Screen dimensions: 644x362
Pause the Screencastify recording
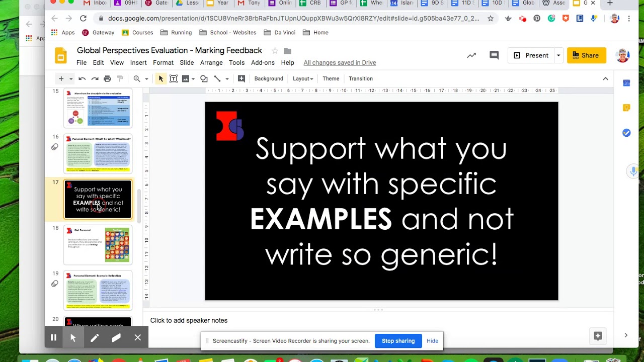tap(53, 338)
